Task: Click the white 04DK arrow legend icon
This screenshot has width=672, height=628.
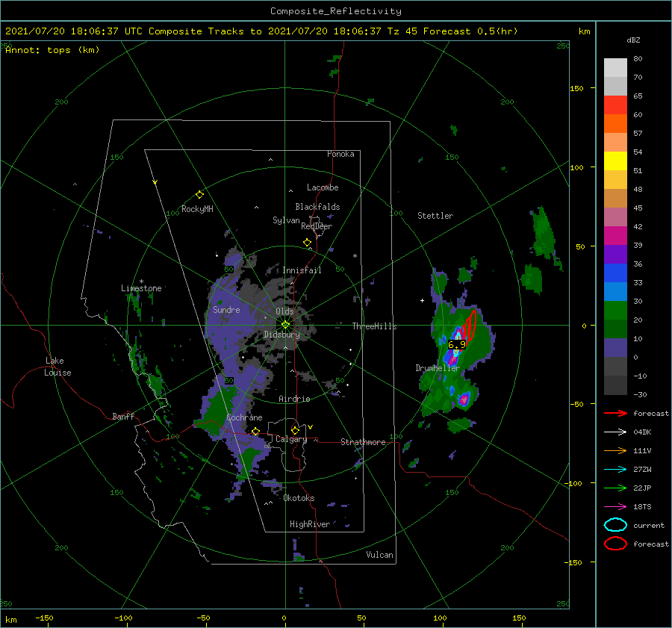Action: coord(615,432)
